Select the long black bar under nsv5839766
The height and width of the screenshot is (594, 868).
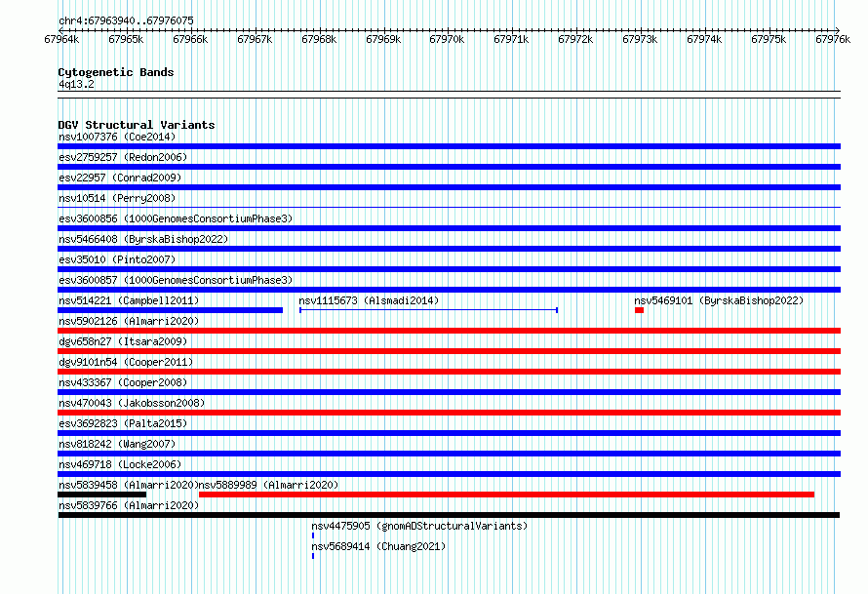(449, 515)
